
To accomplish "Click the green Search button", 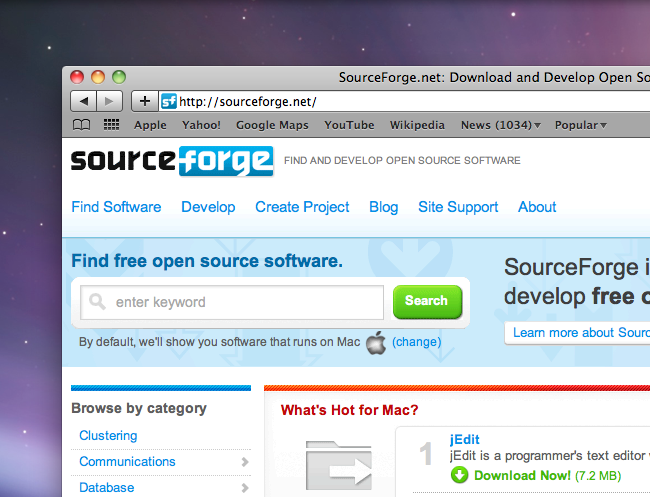I will coord(427,302).
